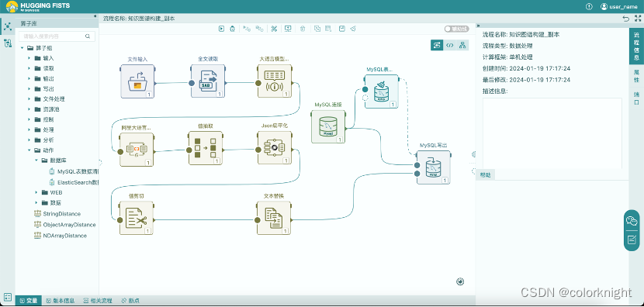Toggle the switch at toolbar right

pyautogui.click(x=457, y=29)
